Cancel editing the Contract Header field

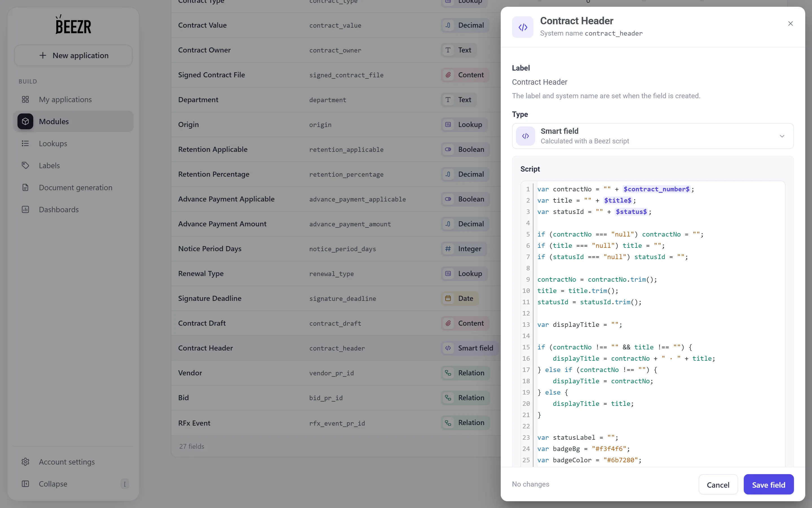pyautogui.click(x=718, y=485)
